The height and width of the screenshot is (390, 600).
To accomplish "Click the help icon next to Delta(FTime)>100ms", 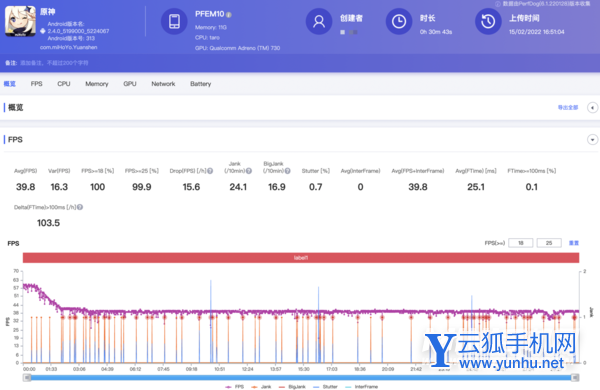I will pos(80,207).
